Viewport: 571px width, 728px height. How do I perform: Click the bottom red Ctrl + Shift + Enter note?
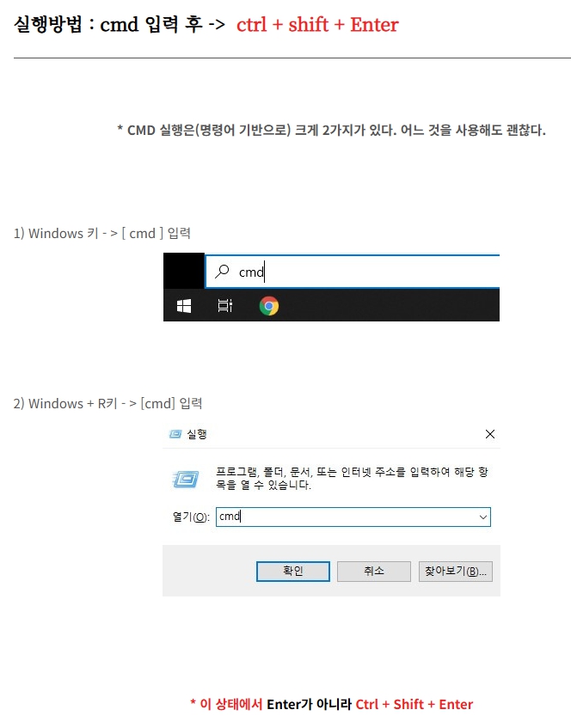(414, 704)
